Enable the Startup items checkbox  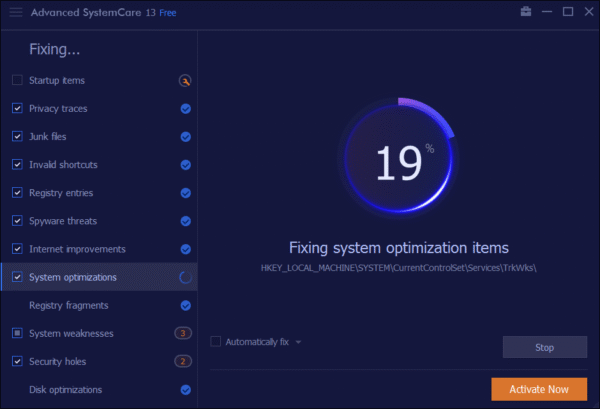[x=17, y=80]
